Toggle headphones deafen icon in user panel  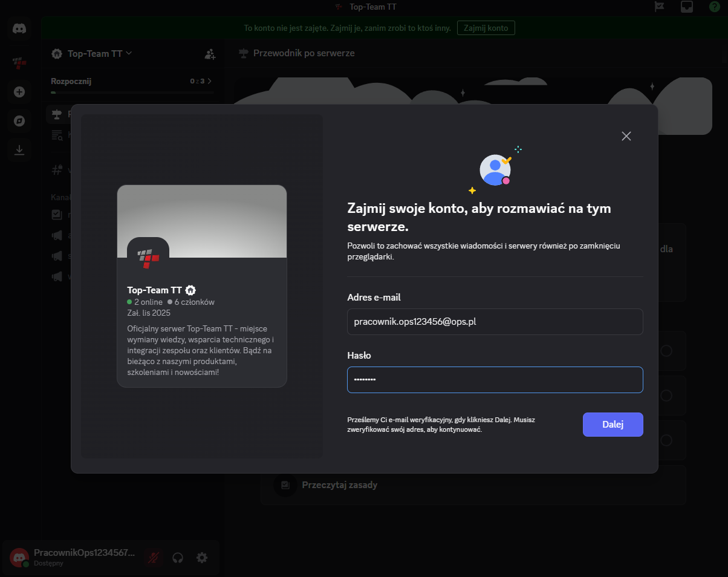click(x=178, y=558)
